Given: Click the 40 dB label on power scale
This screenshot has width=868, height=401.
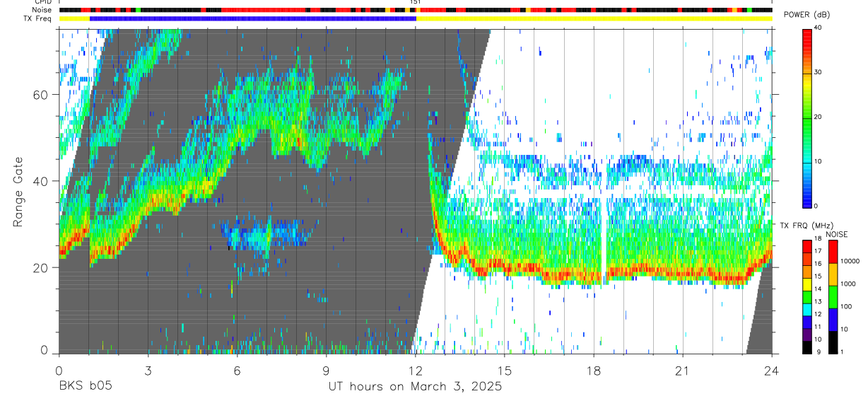Looking at the screenshot, I should [x=819, y=28].
